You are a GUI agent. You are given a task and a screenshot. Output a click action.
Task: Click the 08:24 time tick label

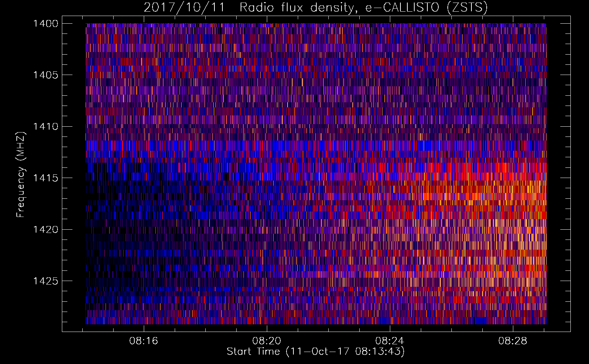tap(390, 341)
